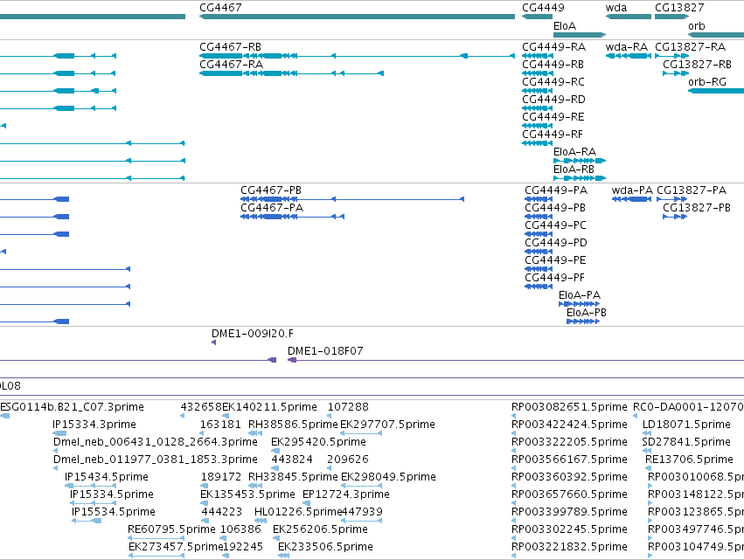Select transcript CG4467-RB
Viewport: 744px width, 560px height.
click(357, 56)
